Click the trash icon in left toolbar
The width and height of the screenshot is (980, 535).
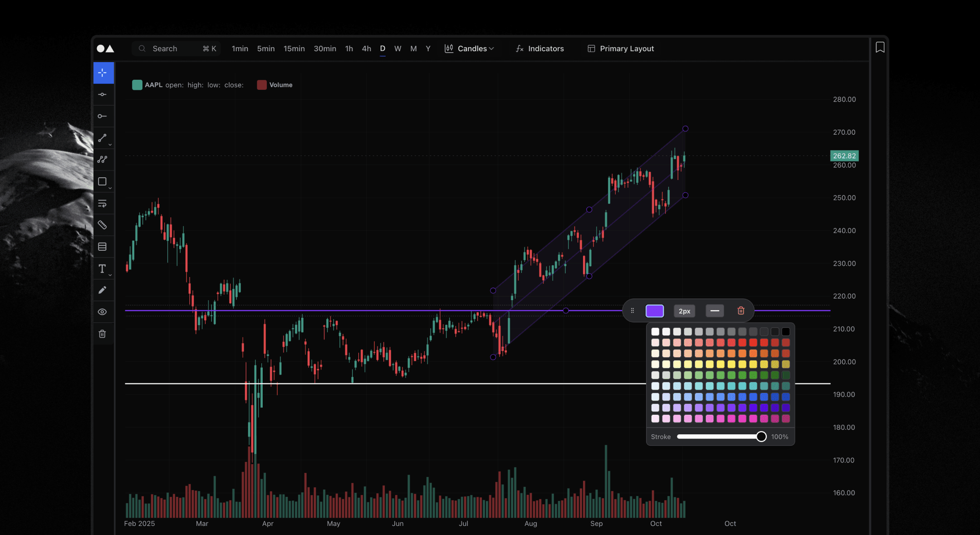click(103, 334)
